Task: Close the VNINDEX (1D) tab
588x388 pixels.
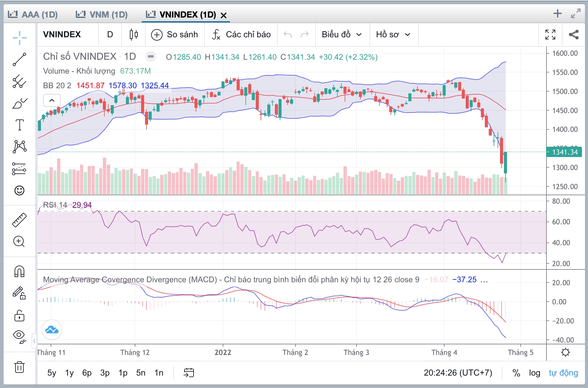Action: (x=224, y=15)
